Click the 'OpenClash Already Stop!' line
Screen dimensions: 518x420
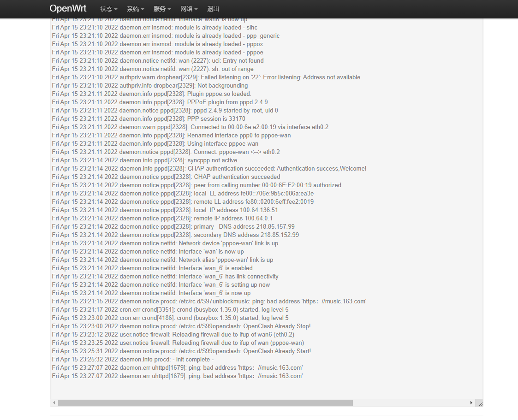181,326
